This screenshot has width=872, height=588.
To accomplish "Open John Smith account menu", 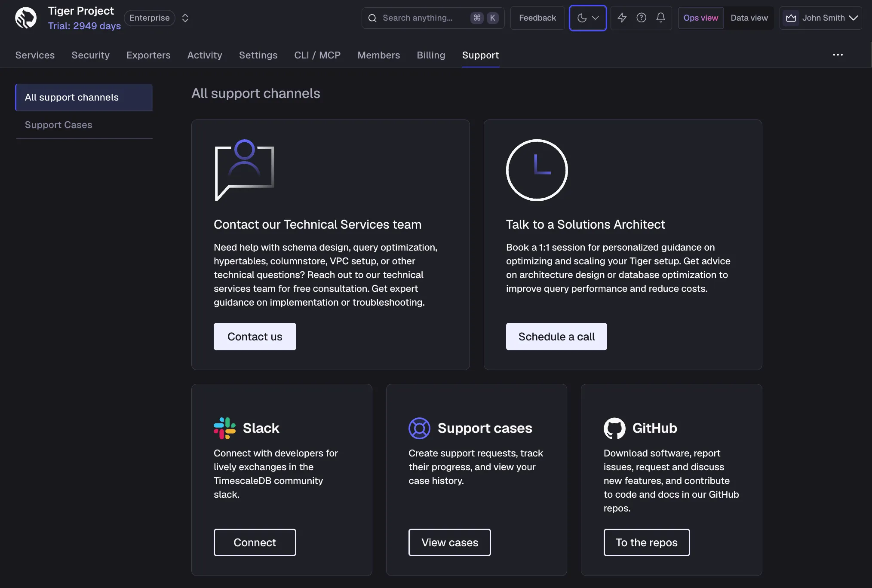I will (820, 18).
